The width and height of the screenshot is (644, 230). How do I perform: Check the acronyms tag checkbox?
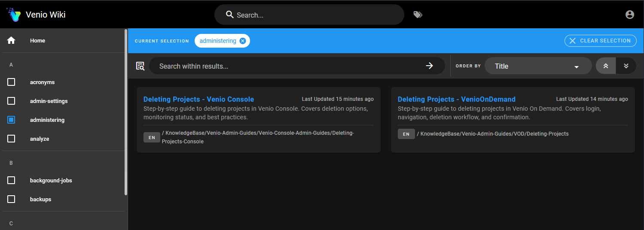[11, 82]
